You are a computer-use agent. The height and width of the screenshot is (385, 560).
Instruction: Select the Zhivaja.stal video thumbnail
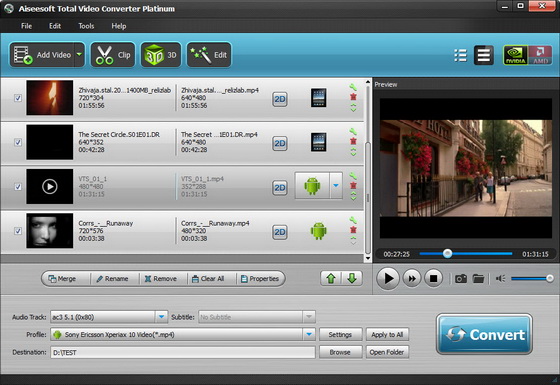(50, 98)
